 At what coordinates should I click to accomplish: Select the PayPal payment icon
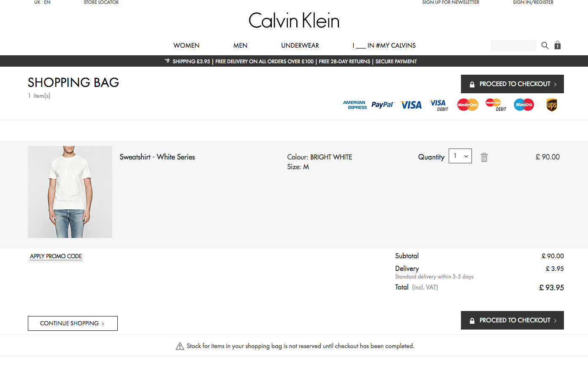point(382,105)
